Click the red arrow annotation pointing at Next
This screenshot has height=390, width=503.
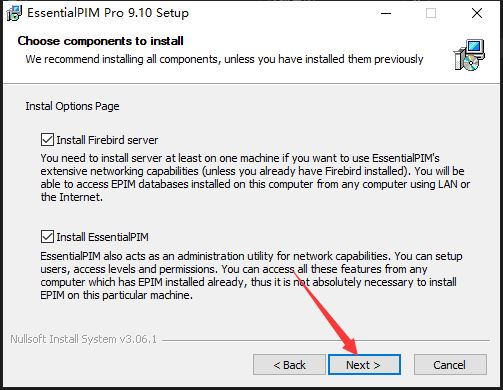coord(325,312)
